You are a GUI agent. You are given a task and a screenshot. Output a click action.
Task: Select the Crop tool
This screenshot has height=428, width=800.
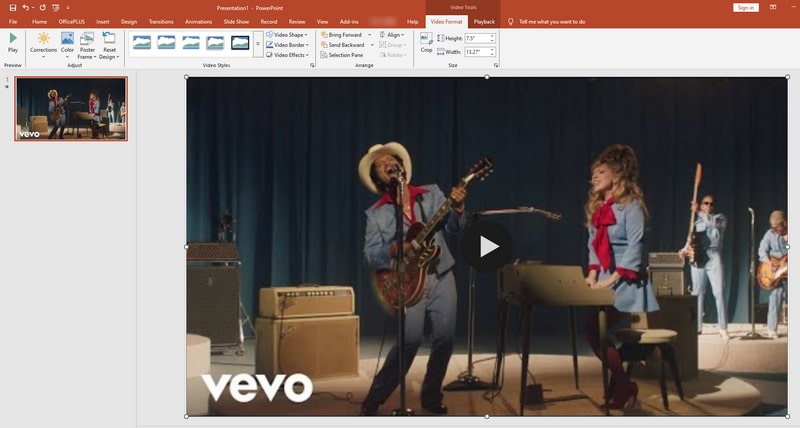pyautogui.click(x=426, y=43)
